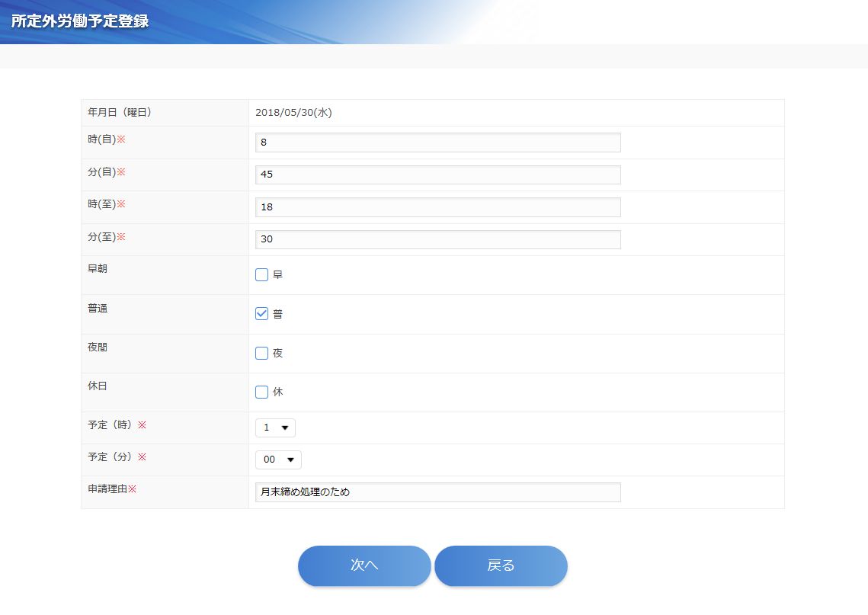
Task: Click the 夜間 row label
Action: (x=98, y=347)
